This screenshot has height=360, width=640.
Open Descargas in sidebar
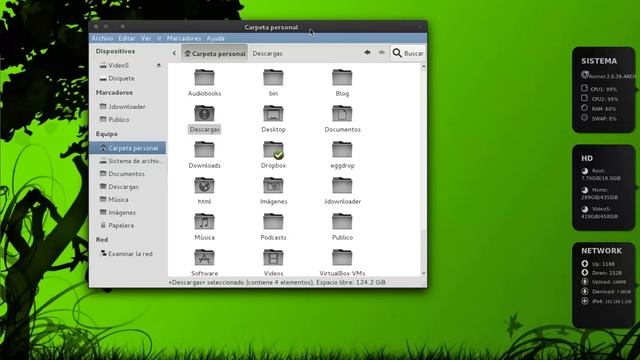(x=123, y=187)
